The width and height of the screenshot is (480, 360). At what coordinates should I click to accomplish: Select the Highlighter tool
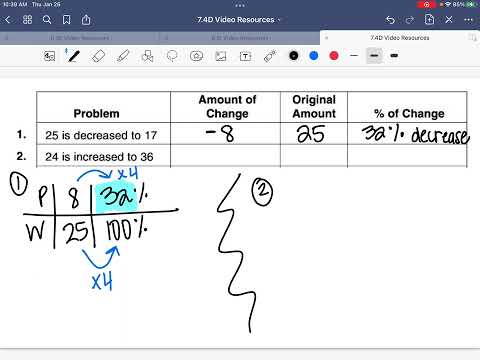(123, 56)
